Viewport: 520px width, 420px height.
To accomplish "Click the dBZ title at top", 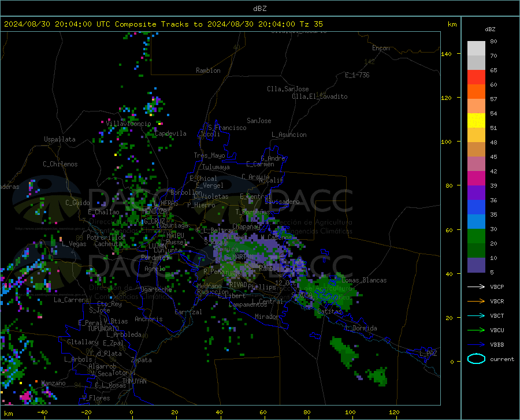I will click(x=259, y=9).
